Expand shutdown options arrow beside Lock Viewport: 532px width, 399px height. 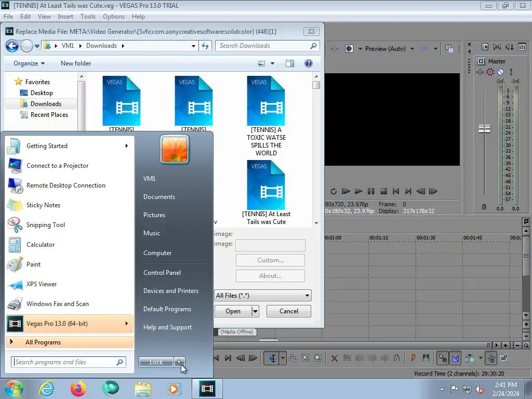[x=179, y=362]
